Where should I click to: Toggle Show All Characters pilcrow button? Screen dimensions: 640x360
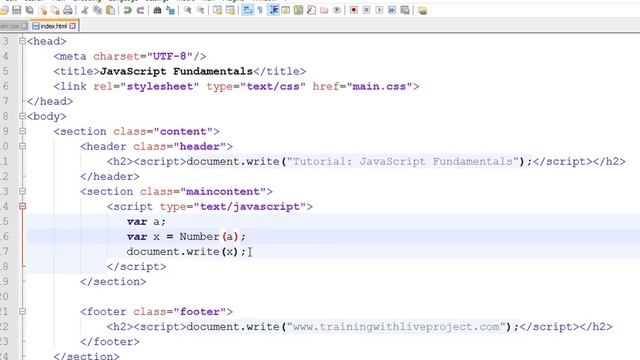tap(260, 10)
